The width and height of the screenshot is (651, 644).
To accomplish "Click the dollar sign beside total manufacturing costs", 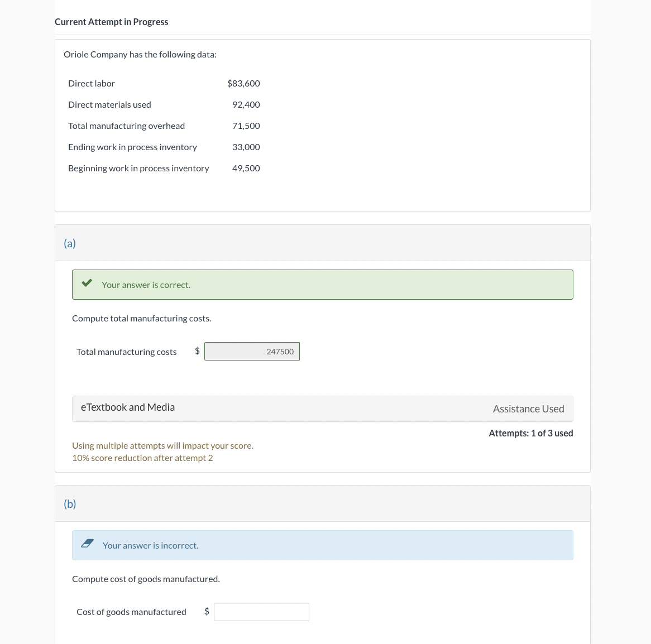I will 197,350.
